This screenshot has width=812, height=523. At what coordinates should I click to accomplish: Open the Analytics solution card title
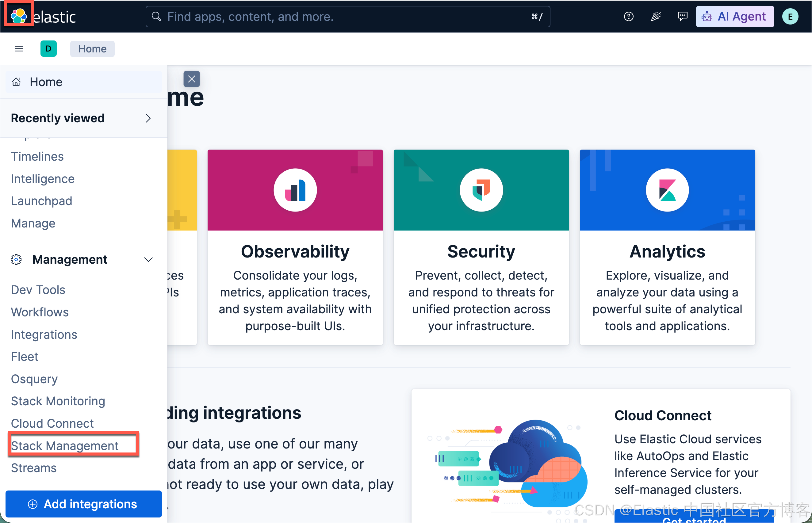click(667, 252)
